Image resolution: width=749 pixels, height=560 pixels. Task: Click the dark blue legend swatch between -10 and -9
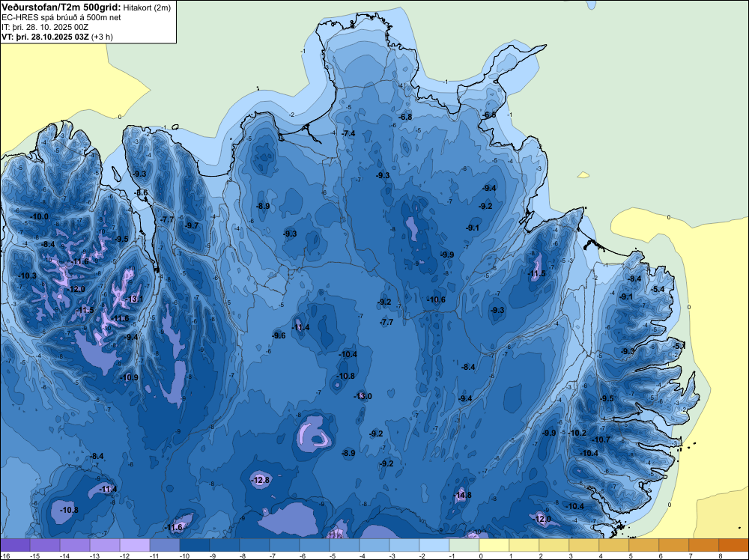(195, 545)
